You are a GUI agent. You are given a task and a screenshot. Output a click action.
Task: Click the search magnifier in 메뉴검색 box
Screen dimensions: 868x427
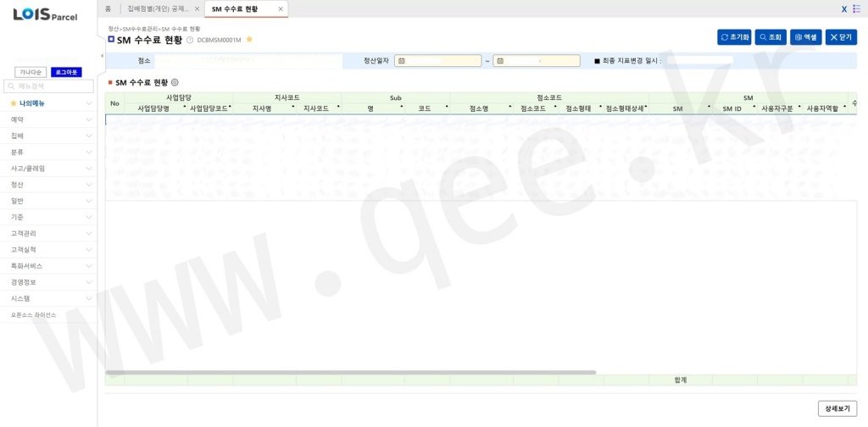click(x=11, y=86)
